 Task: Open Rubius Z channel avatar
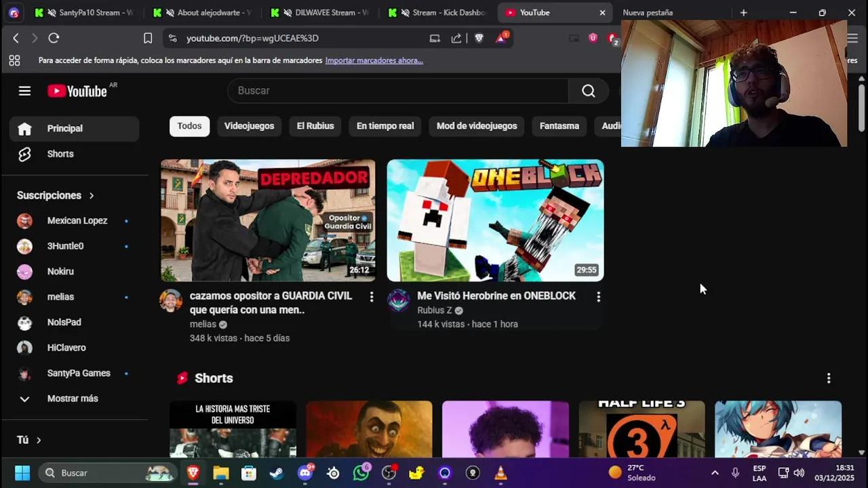(x=399, y=300)
